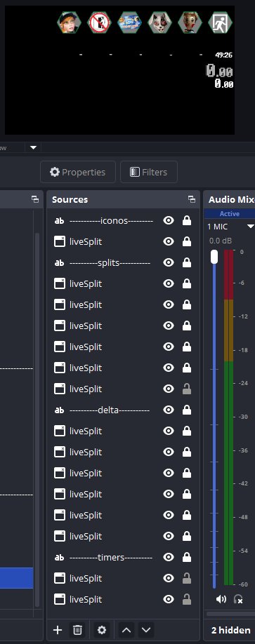This screenshot has height=644, width=255.
Task: Click the filter icon on Filters button
Action: (134, 172)
